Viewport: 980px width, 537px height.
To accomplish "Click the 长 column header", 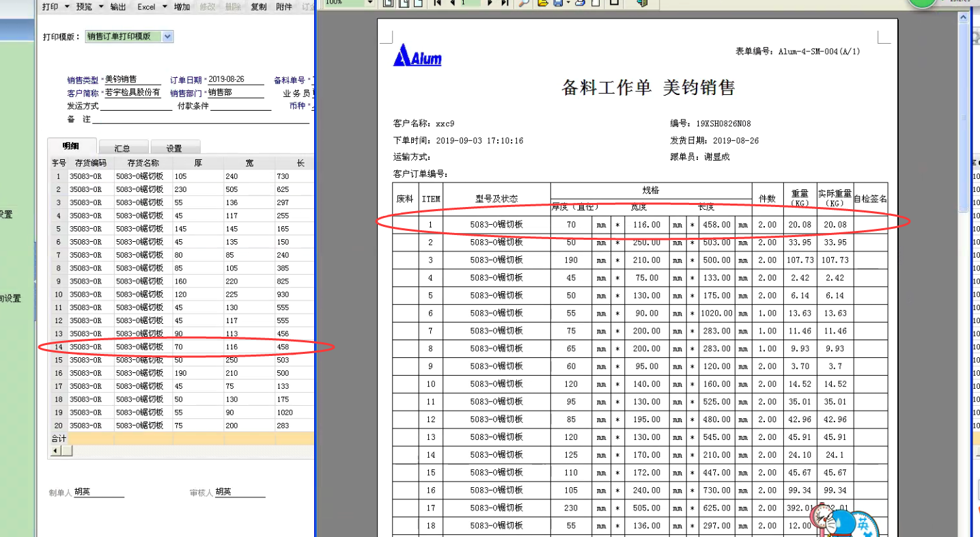I will (x=294, y=163).
